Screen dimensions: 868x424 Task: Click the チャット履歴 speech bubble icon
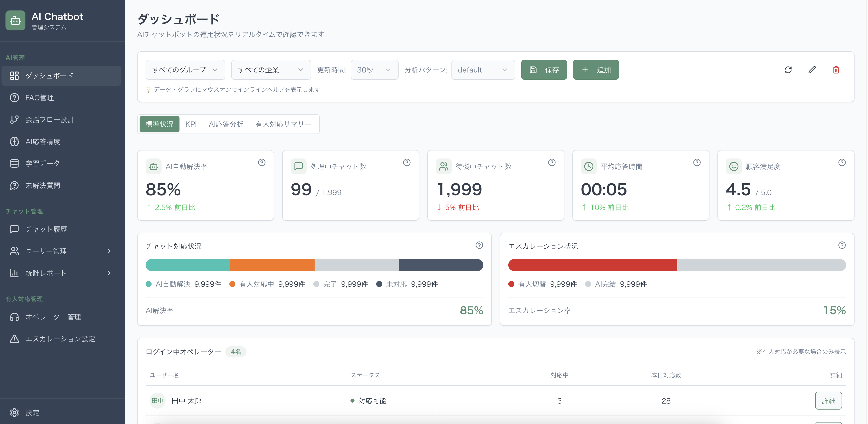point(14,229)
